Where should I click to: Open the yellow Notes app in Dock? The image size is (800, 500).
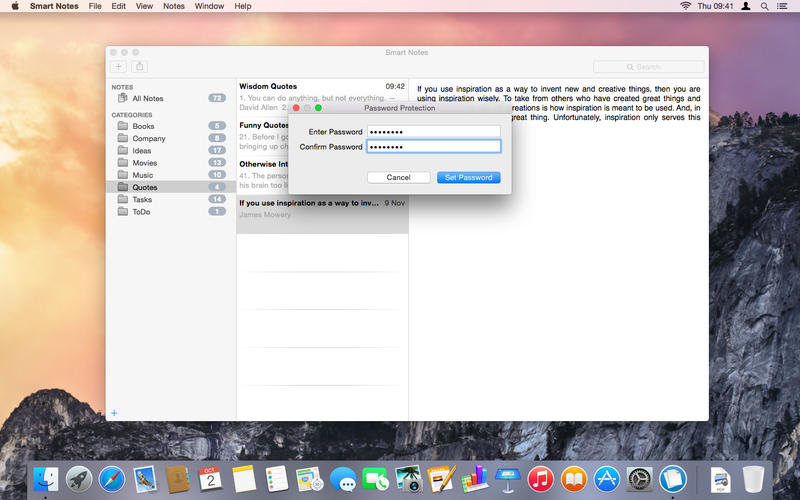[x=243, y=480]
